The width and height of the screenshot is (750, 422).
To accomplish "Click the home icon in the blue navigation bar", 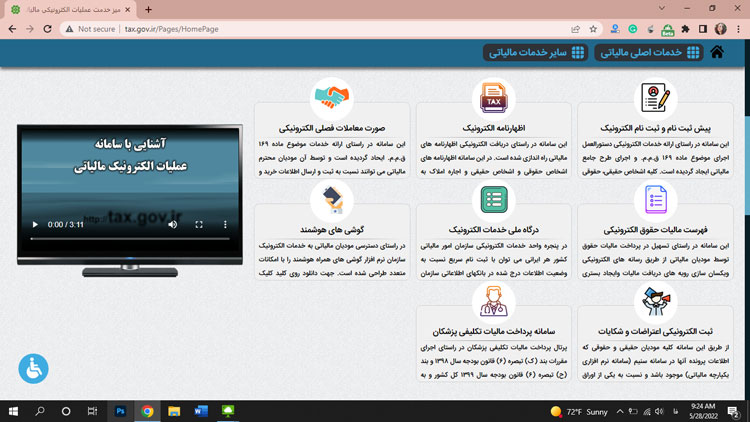I will pos(717,52).
